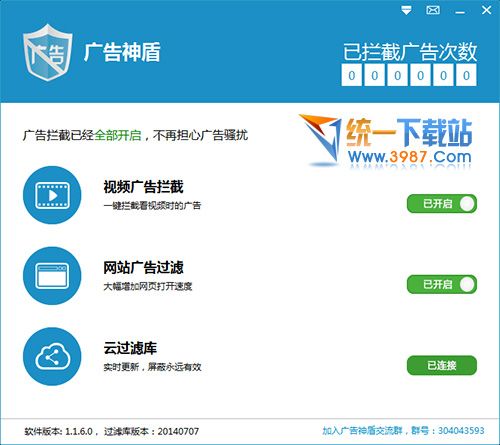Click the 广告神盾 shield logo icon
The width and height of the screenshot is (500, 445).
coord(47,53)
